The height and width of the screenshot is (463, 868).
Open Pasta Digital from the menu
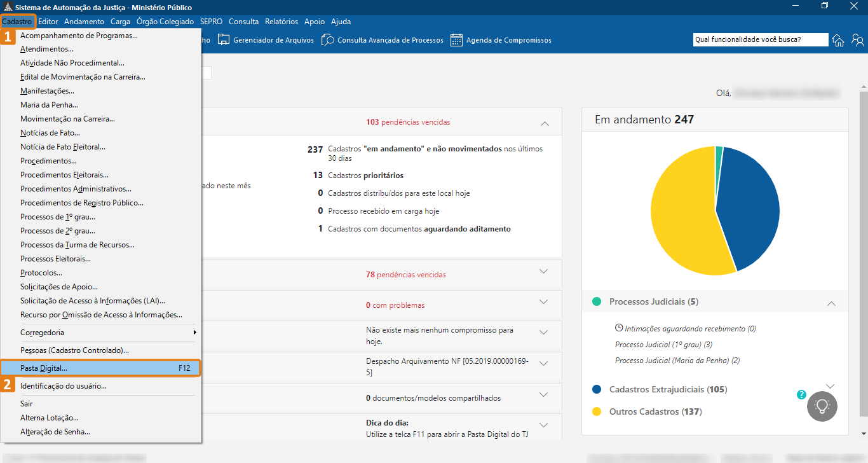101,368
